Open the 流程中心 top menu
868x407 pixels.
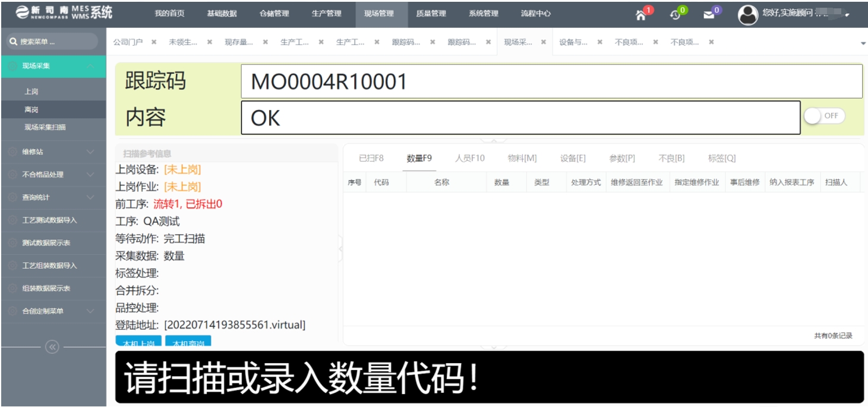pos(535,14)
